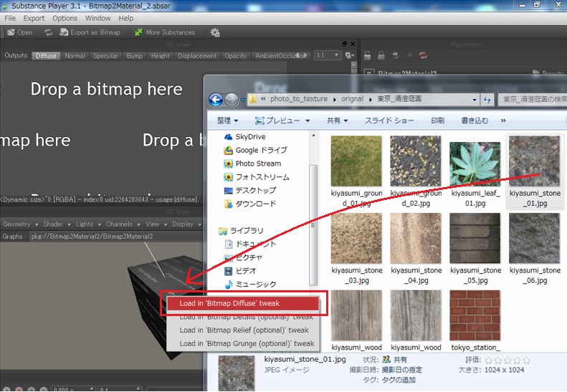The width and height of the screenshot is (567, 392).
Task: Open the preferences gear icon in toolbar
Action: 215,32
